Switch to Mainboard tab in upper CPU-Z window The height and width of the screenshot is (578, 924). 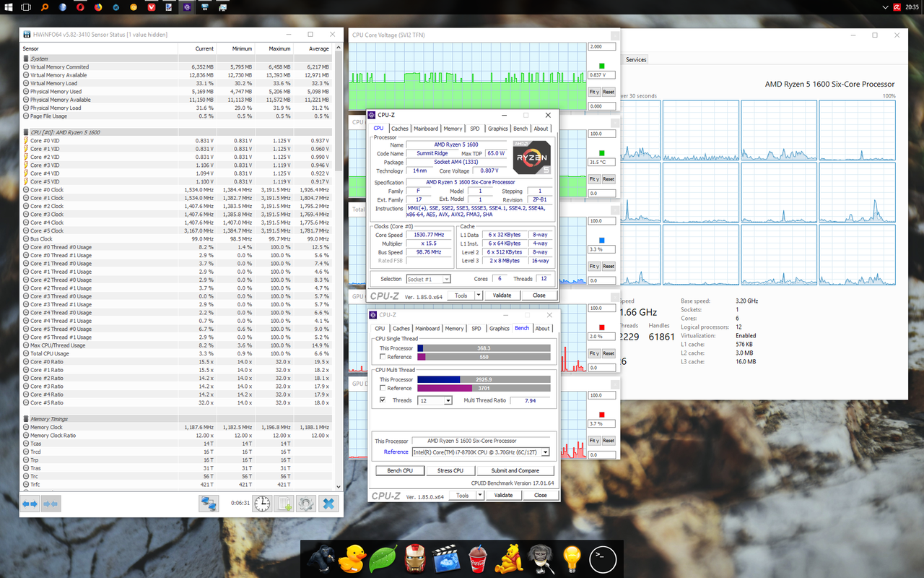click(427, 129)
